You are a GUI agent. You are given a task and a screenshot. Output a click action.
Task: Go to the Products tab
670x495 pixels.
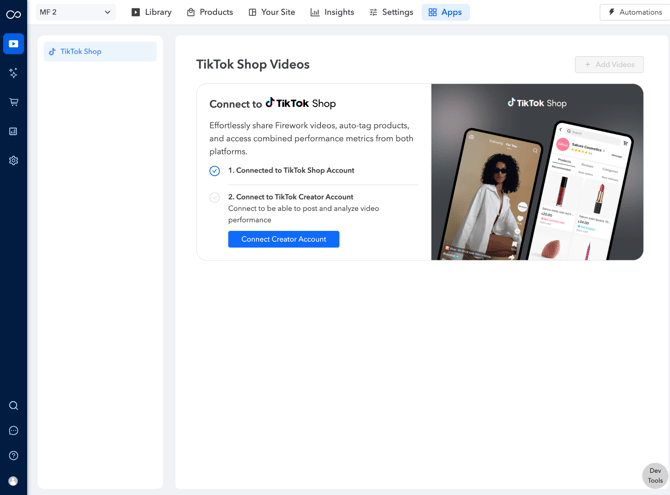point(210,12)
